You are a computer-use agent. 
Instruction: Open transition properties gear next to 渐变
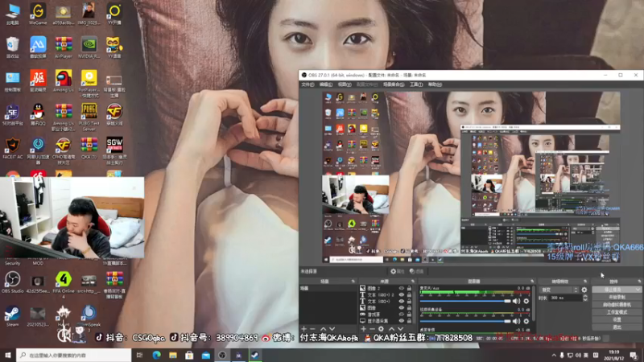tap(584, 290)
